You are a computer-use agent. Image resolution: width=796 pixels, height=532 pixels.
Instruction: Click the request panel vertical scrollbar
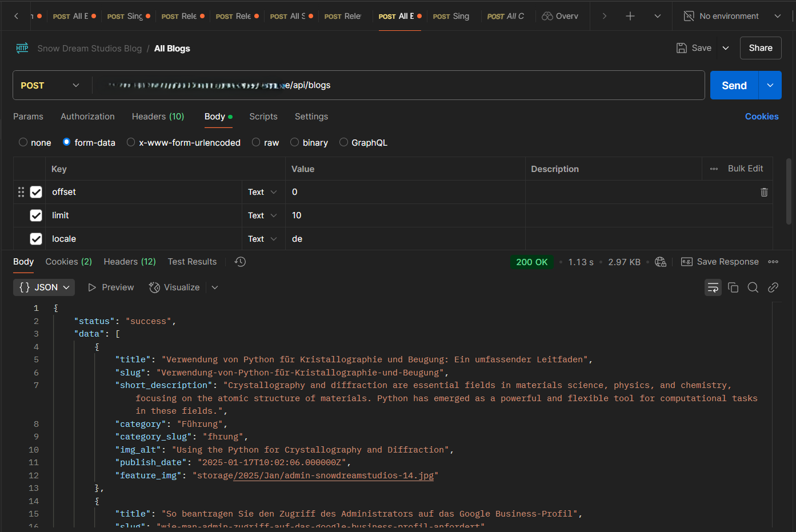[x=789, y=191]
